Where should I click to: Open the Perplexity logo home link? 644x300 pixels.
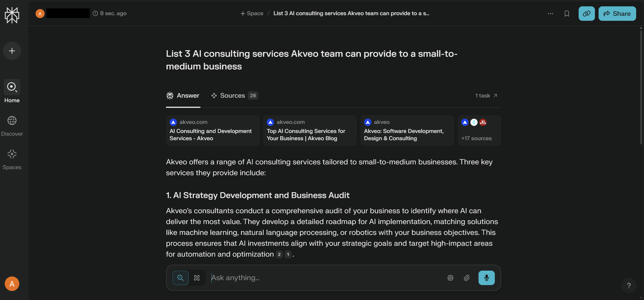(12, 15)
